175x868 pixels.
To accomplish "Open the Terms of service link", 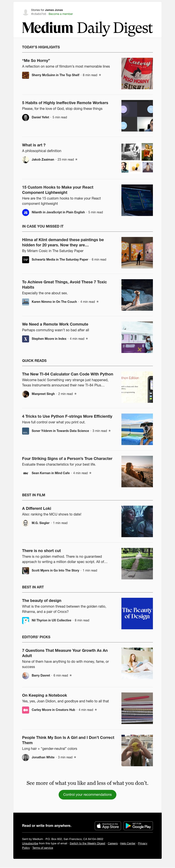I will click(42, 848).
